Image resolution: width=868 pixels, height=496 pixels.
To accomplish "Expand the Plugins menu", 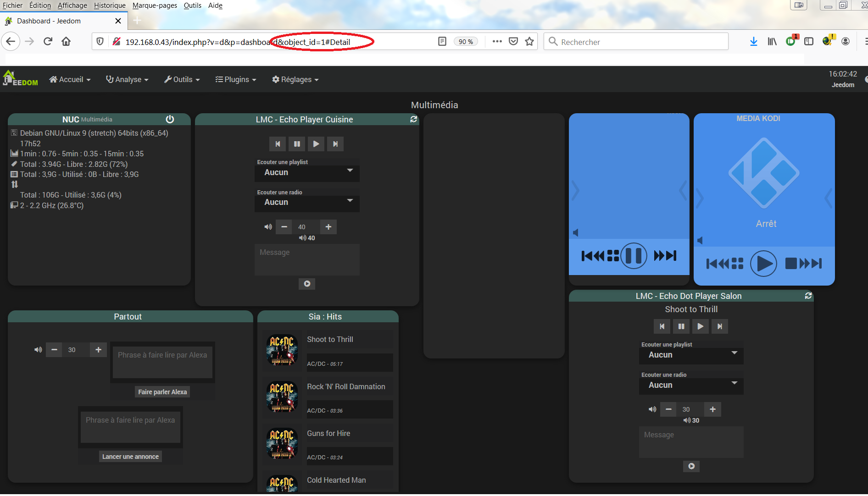I will tap(236, 79).
